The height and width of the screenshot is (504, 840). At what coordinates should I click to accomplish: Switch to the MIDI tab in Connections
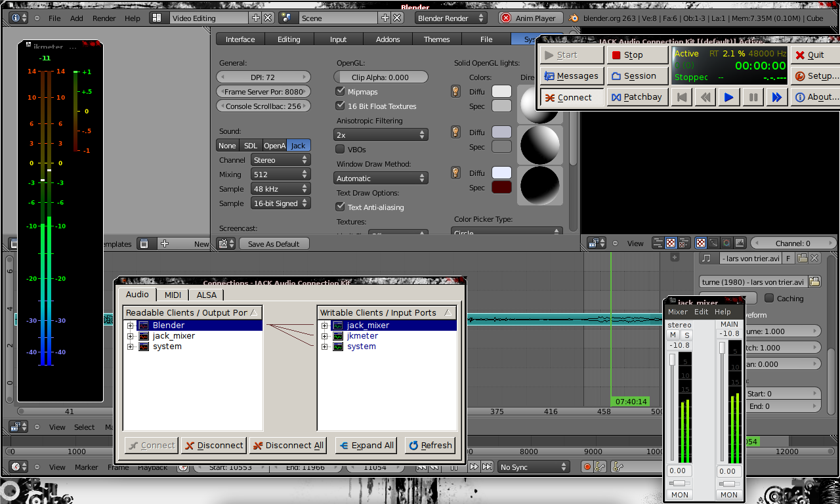(173, 295)
